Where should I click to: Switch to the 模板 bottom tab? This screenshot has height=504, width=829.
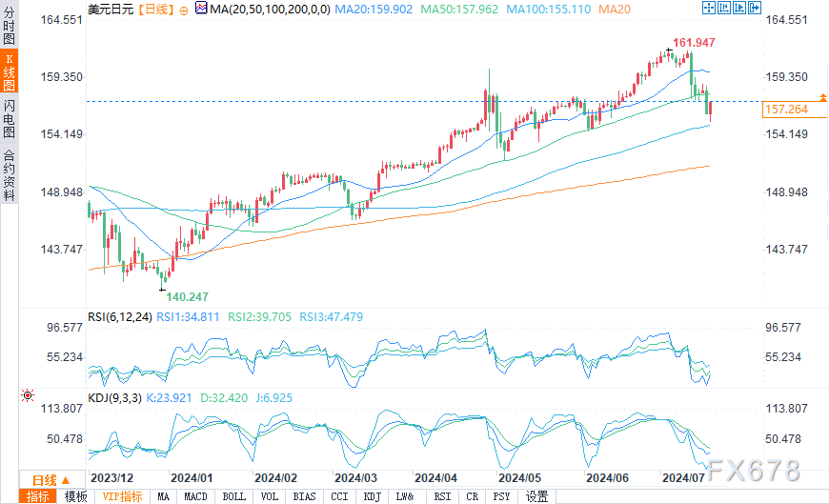(75, 496)
